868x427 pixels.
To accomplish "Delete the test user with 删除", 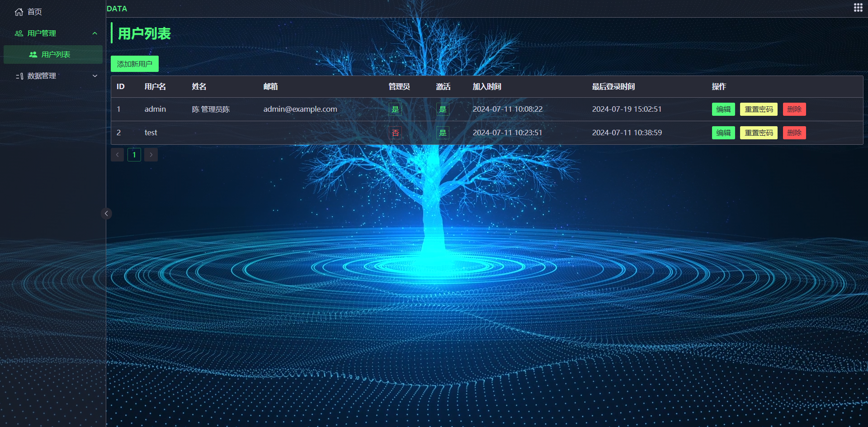I will [794, 133].
